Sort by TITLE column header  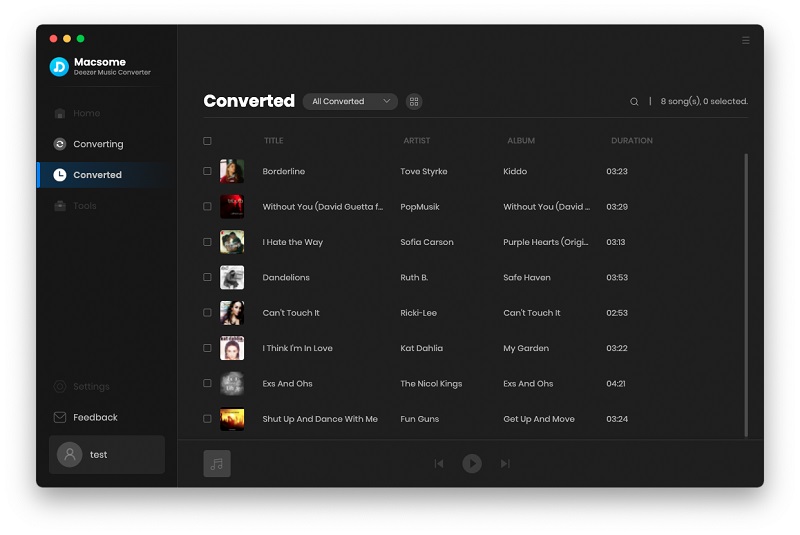pyautogui.click(x=273, y=141)
